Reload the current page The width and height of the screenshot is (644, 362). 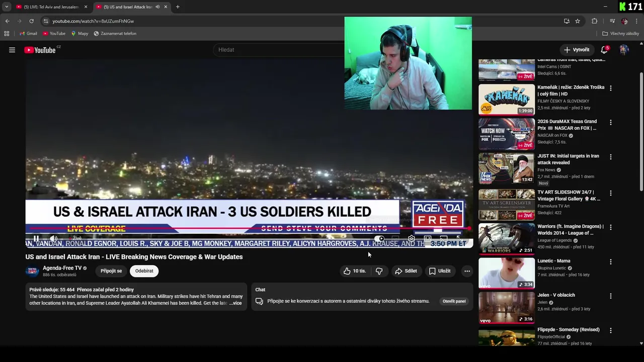pyautogui.click(x=31, y=21)
